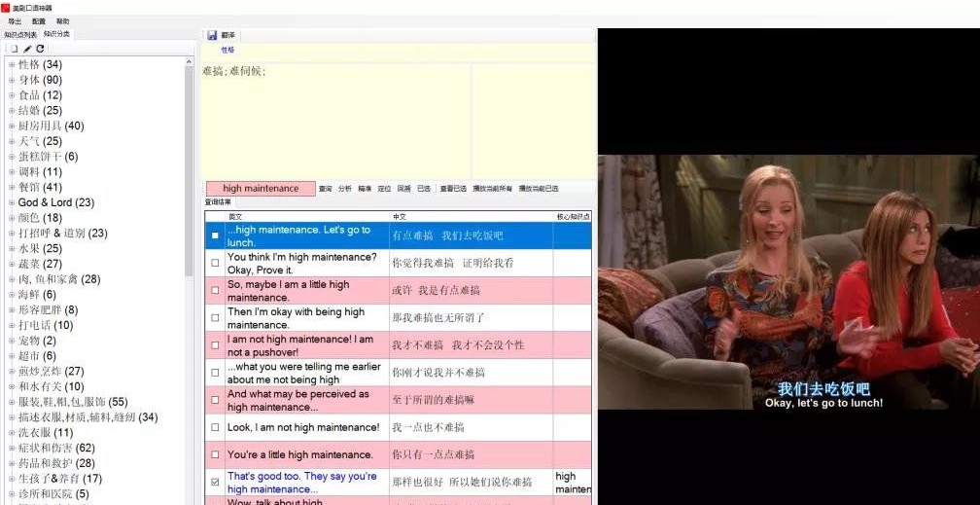Check the row '...high maintenance. Let's go to lunch.'
Screen dimensions: 980x505
point(215,235)
